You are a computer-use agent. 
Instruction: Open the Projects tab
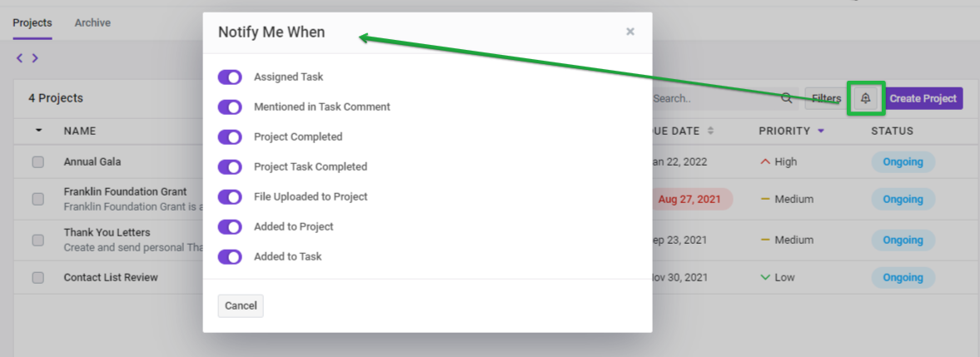(x=32, y=23)
